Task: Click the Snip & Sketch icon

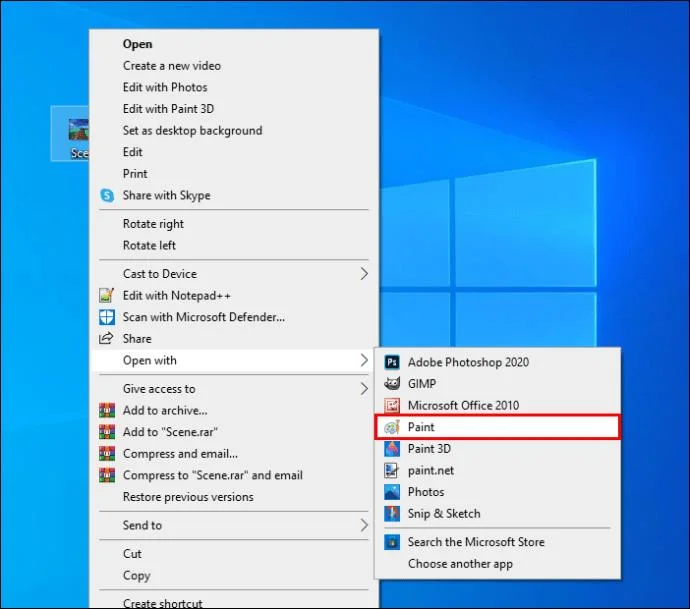Action: (x=391, y=514)
